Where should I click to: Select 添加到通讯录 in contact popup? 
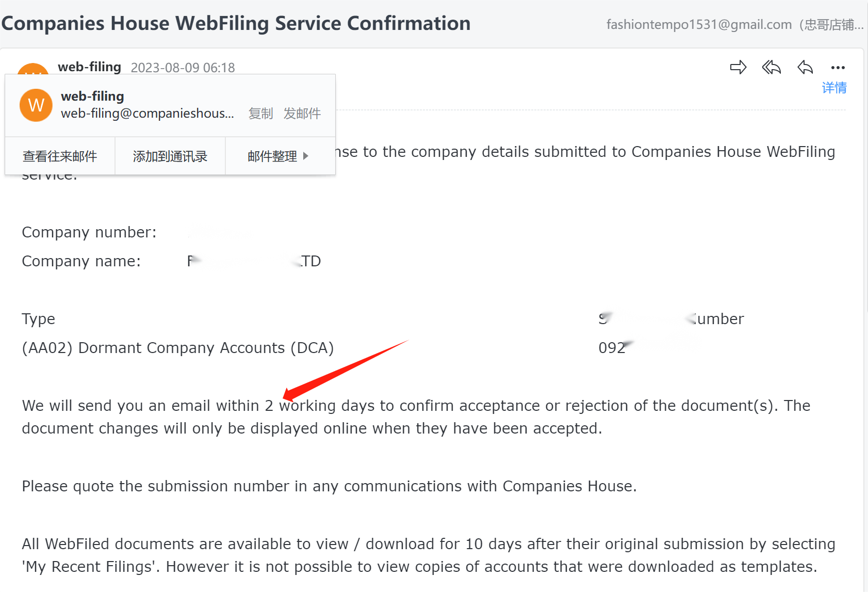click(x=170, y=156)
